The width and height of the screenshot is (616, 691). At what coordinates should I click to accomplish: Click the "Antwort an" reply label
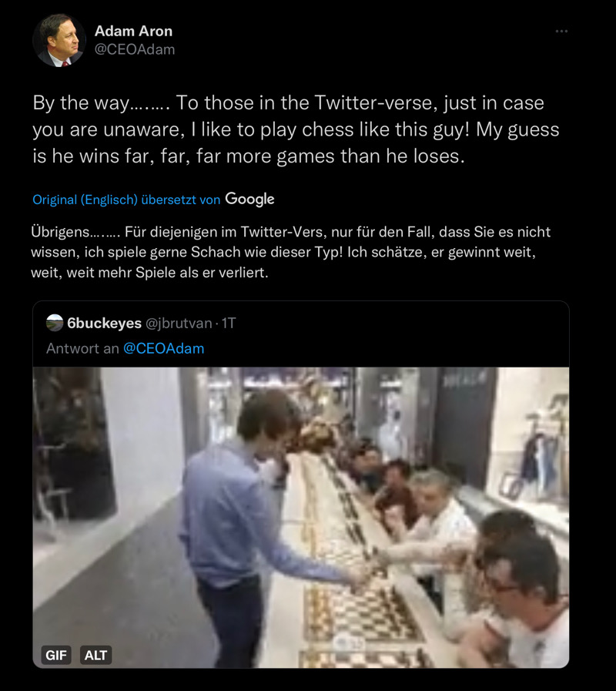click(82, 348)
